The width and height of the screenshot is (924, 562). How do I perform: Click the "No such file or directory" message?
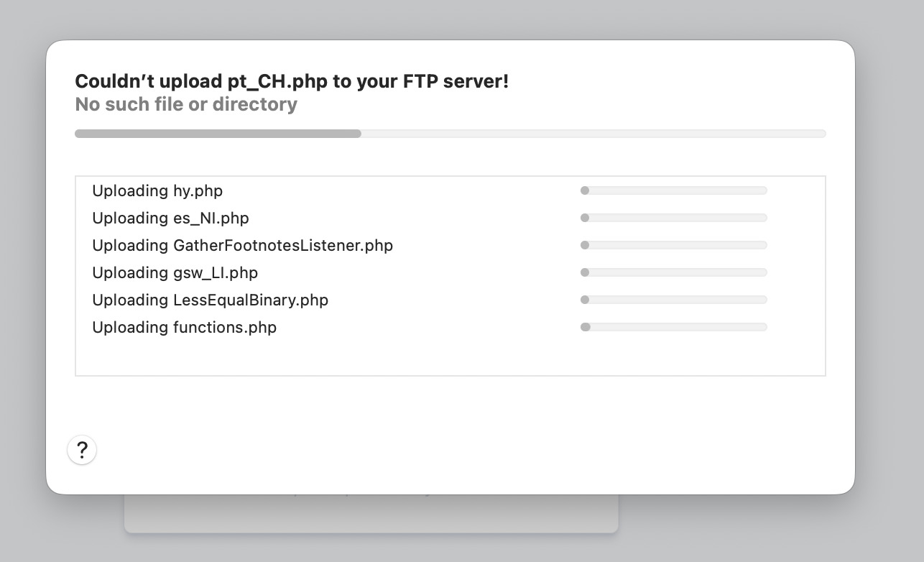tap(186, 104)
